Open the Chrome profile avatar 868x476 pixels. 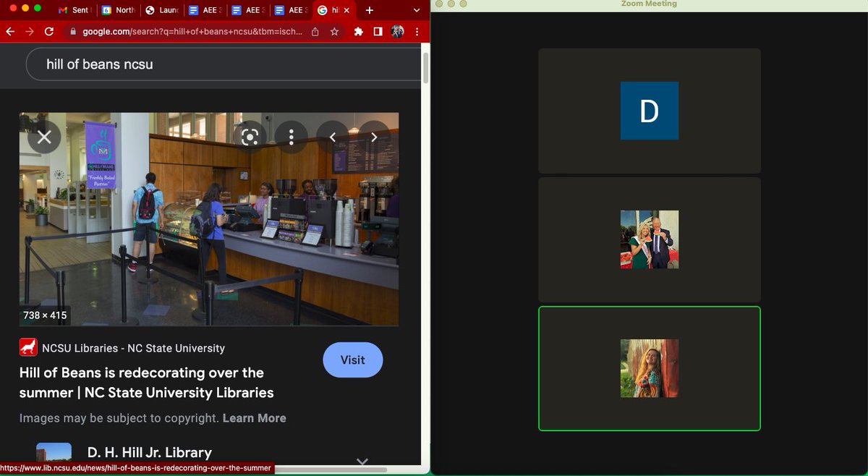click(x=398, y=32)
